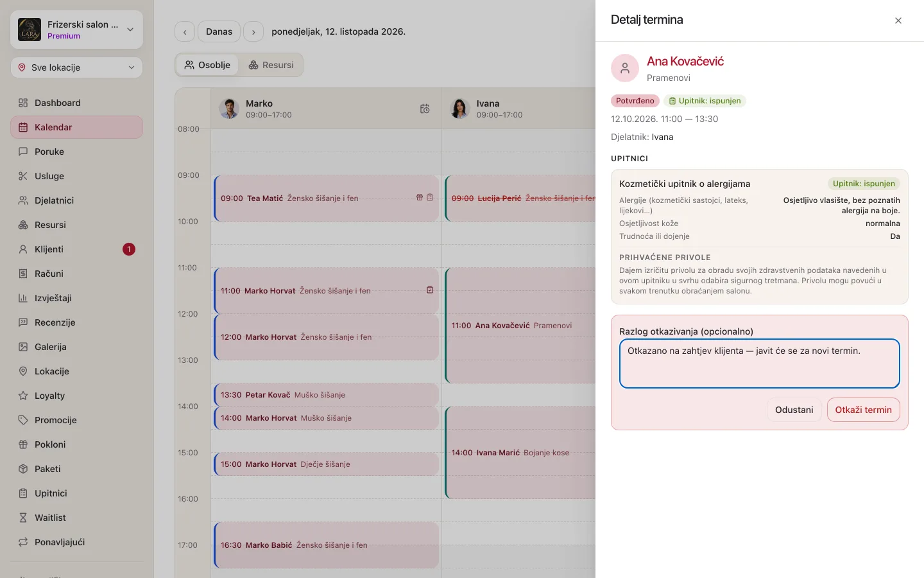Go to the previous day
This screenshot has height=578, width=924.
185,31
